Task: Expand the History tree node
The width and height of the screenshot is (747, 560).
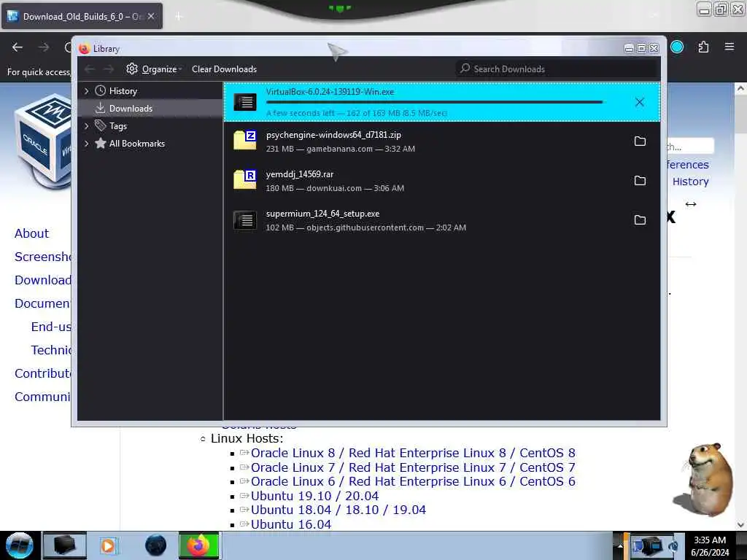Action: (86, 91)
